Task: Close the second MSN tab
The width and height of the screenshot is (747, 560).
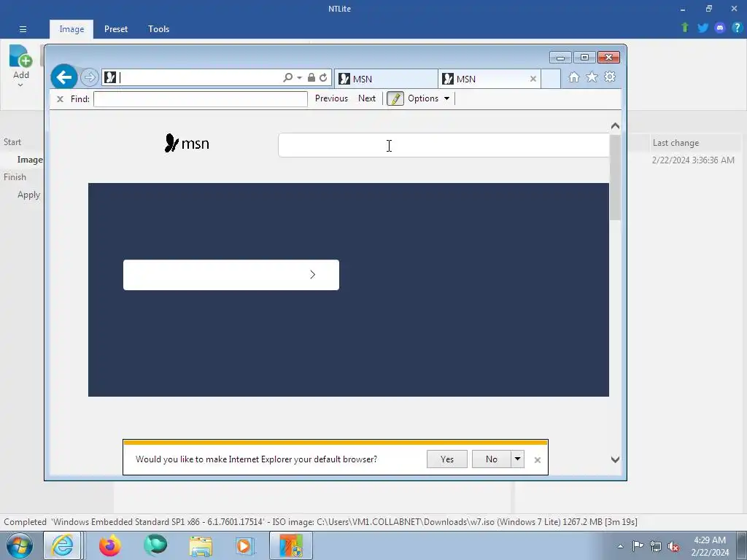Action: (533, 79)
